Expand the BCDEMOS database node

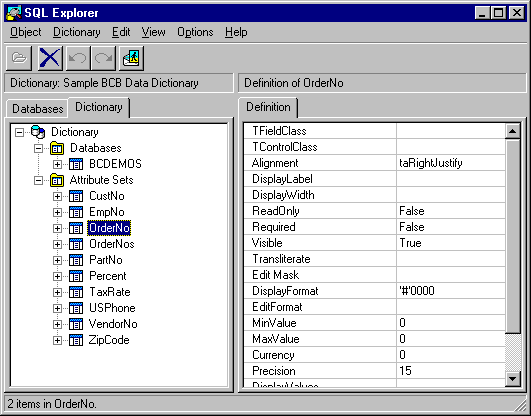57,164
